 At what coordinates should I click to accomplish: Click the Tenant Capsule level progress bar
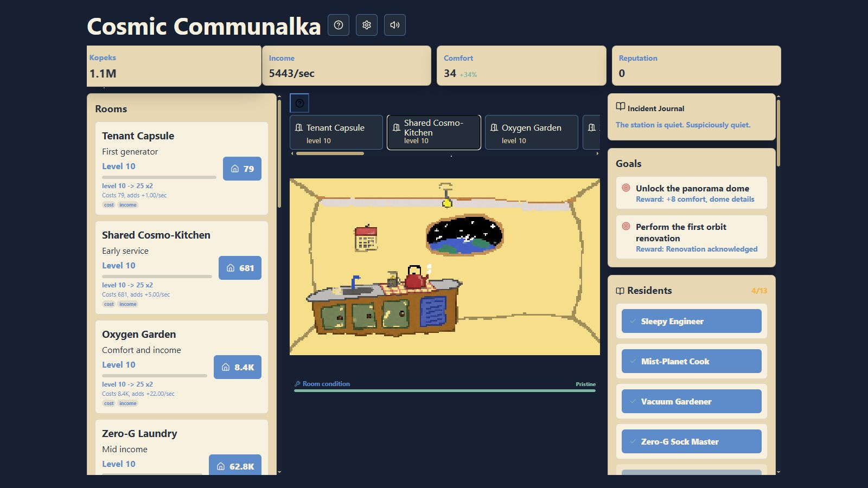[159, 177]
